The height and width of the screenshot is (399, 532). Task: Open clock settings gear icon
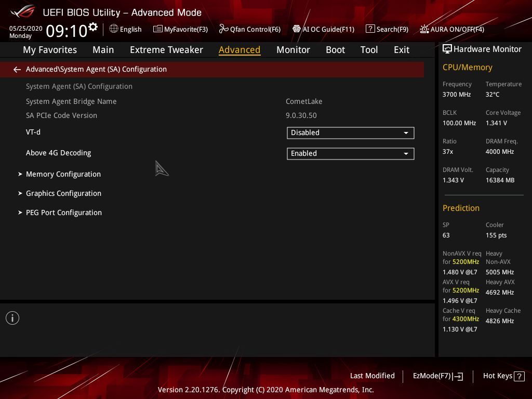coord(93,27)
